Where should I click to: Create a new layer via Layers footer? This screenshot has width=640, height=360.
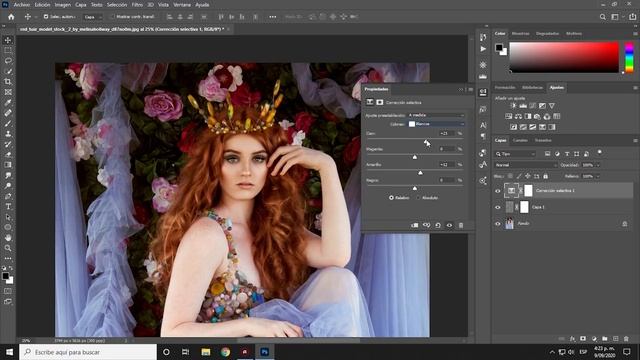[616, 339]
